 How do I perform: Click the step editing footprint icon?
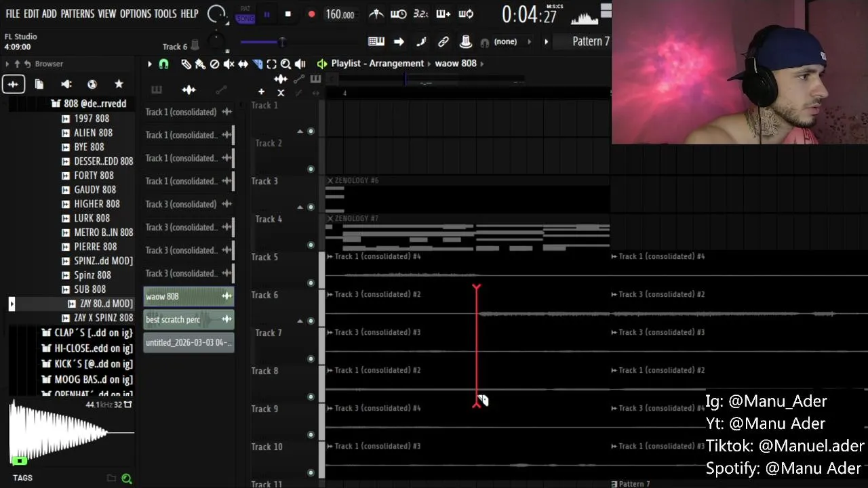[421, 42]
